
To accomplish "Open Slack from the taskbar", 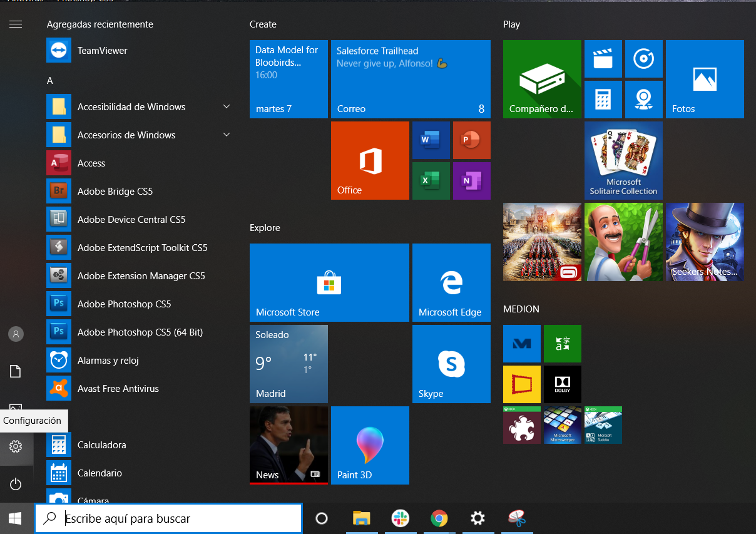I will point(400,518).
